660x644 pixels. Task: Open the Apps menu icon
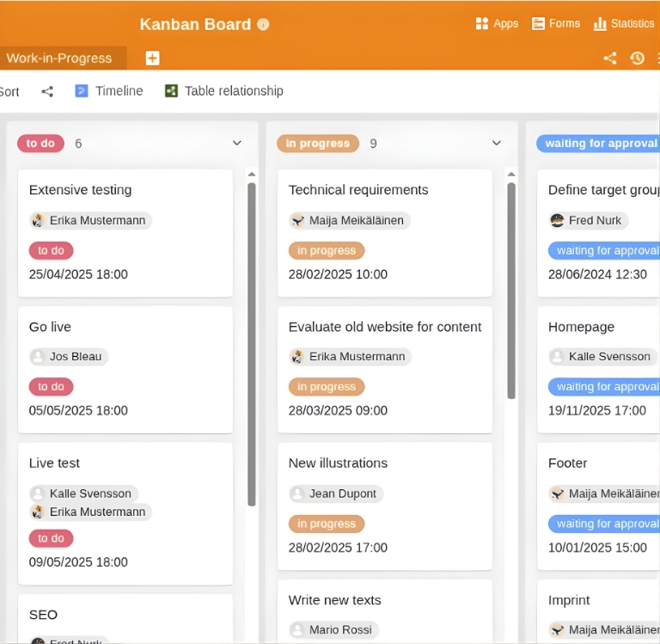(482, 23)
